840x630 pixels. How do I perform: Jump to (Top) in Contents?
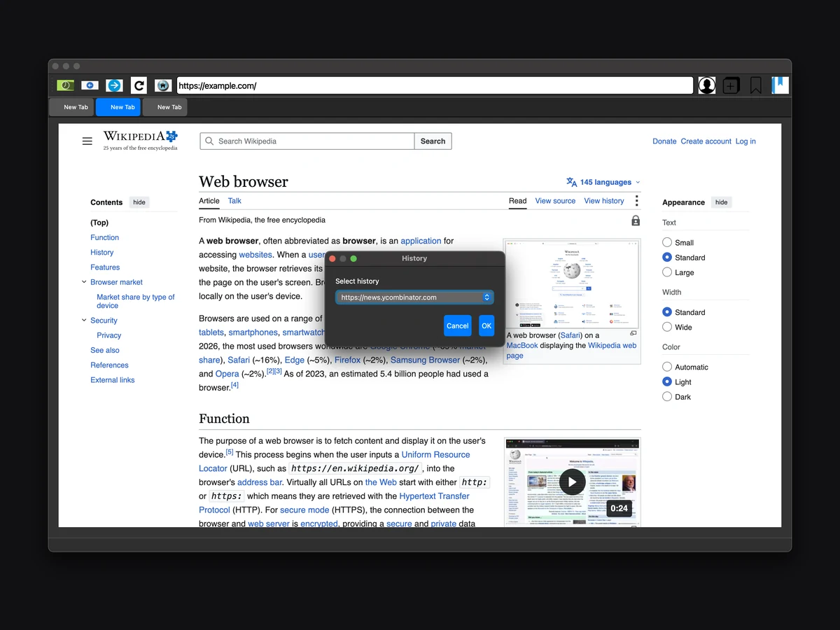[99, 223]
